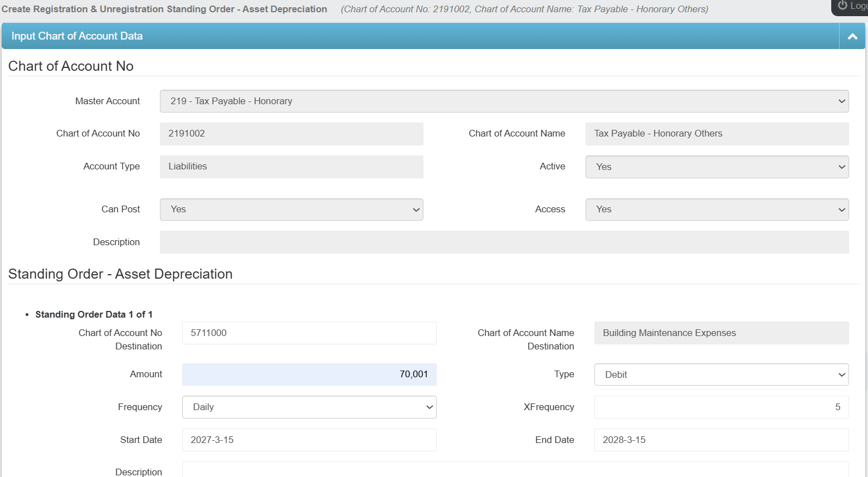Click the Account Type field showing Liabilities
The height and width of the screenshot is (477, 868).
pos(291,167)
